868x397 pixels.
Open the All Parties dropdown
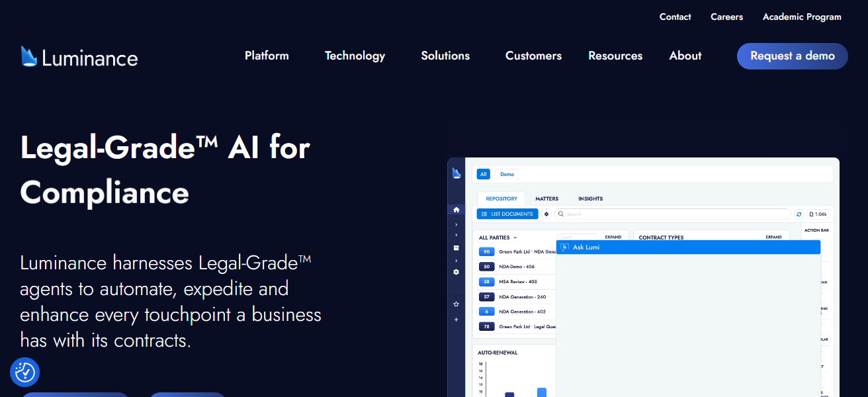coord(498,238)
